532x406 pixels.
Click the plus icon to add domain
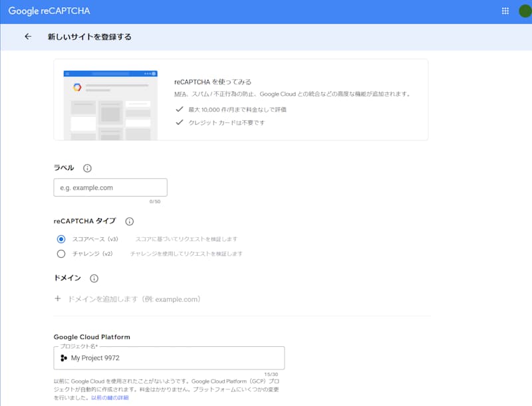point(58,298)
